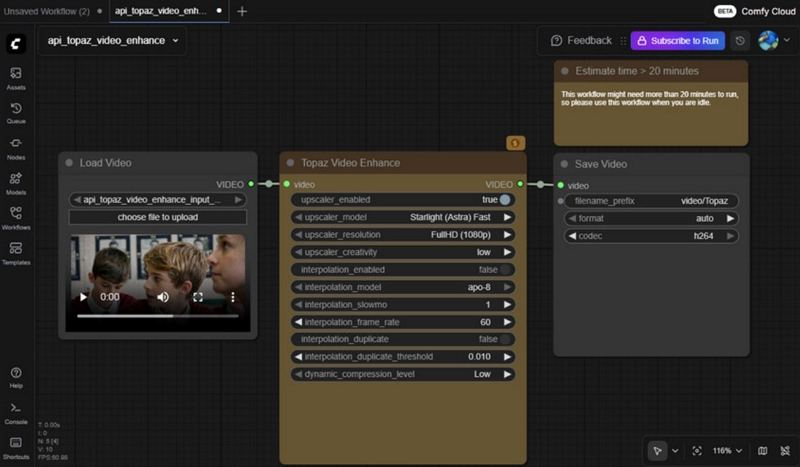The height and width of the screenshot is (467, 800).
Task: Select api_topaz_video_enh... tab
Action: coord(168,11)
